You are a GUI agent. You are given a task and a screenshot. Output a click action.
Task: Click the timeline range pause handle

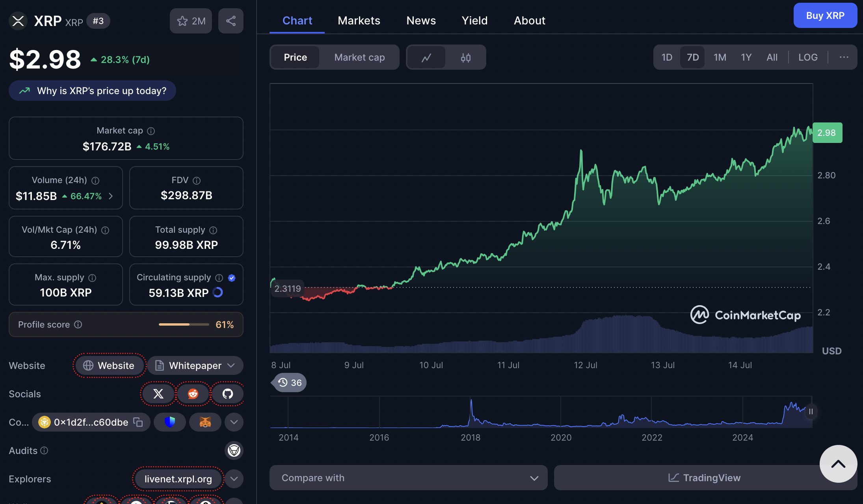point(811,411)
